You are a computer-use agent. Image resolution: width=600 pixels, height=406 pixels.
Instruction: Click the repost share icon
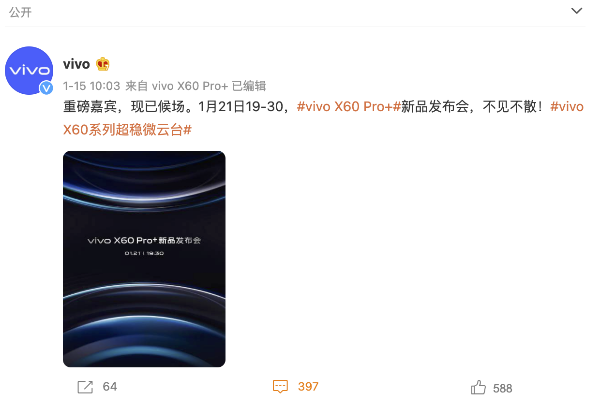[x=85, y=387]
